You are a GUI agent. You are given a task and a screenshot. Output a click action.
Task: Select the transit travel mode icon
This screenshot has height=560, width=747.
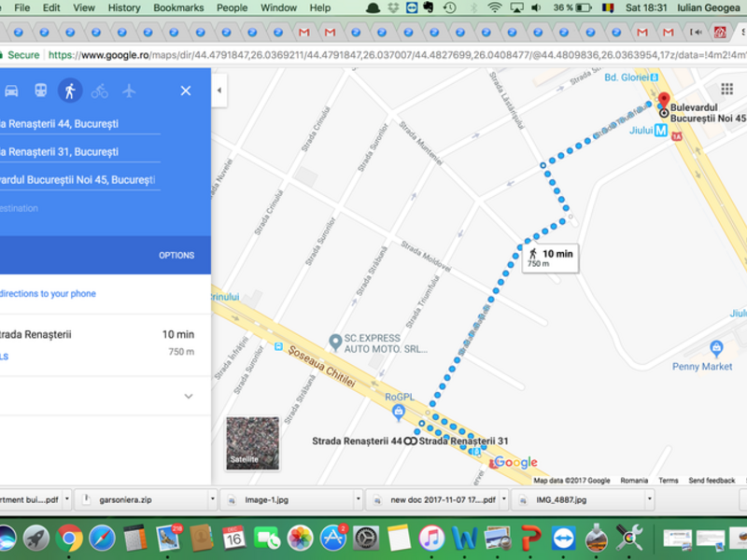40,91
